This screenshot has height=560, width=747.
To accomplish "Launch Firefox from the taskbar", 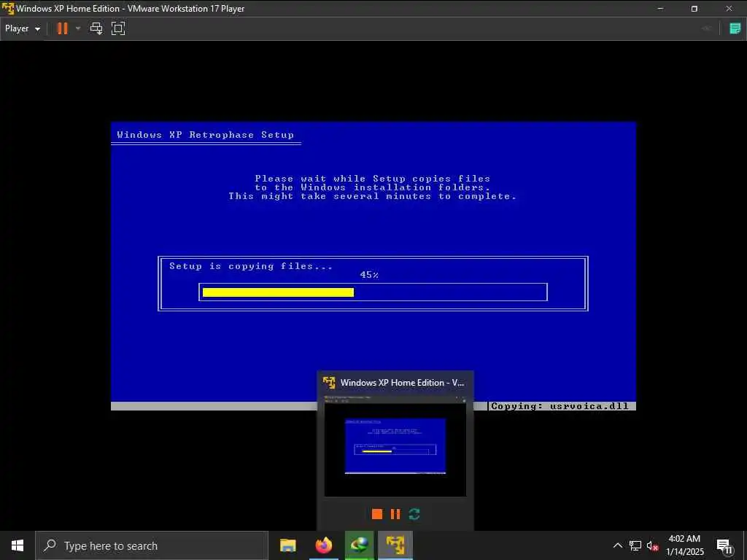I will tap(323, 545).
